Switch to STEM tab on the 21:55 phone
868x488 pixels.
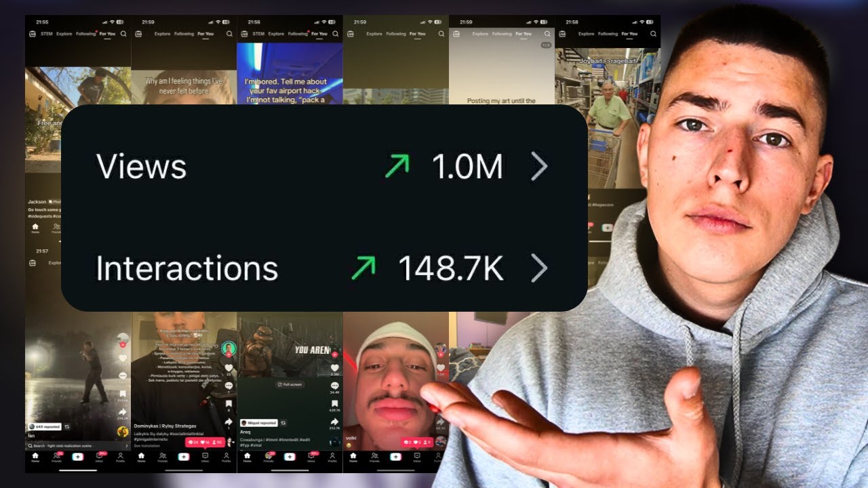47,33
